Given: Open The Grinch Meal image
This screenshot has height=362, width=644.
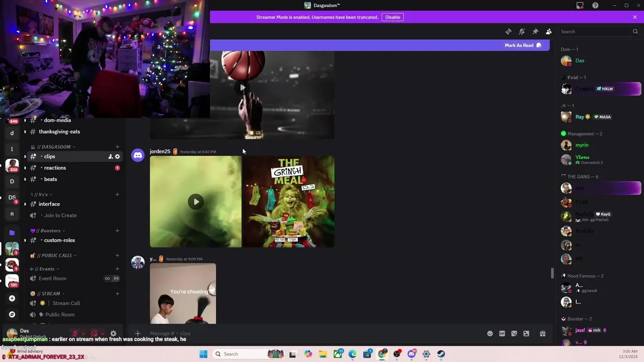Looking at the screenshot, I should click(289, 202).
